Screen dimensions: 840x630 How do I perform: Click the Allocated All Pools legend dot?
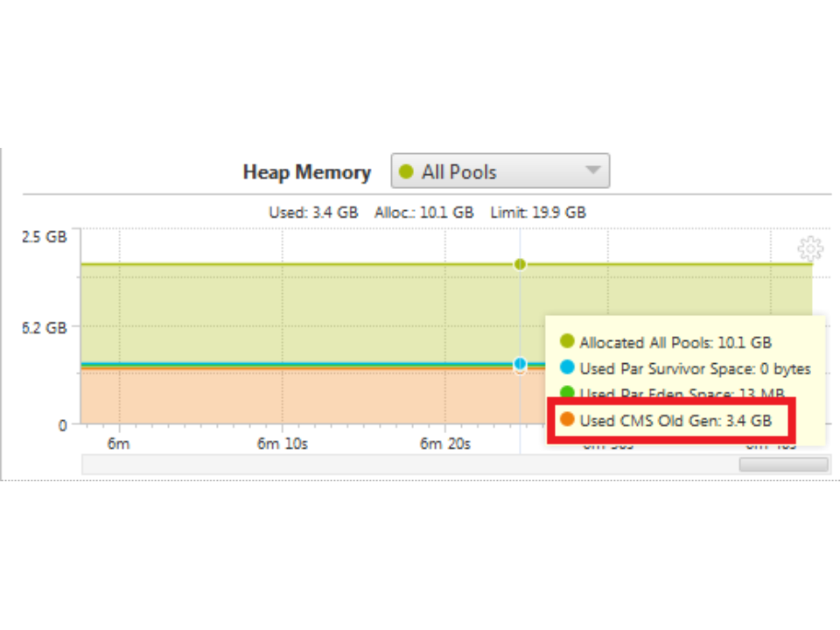tap(567, 341)
